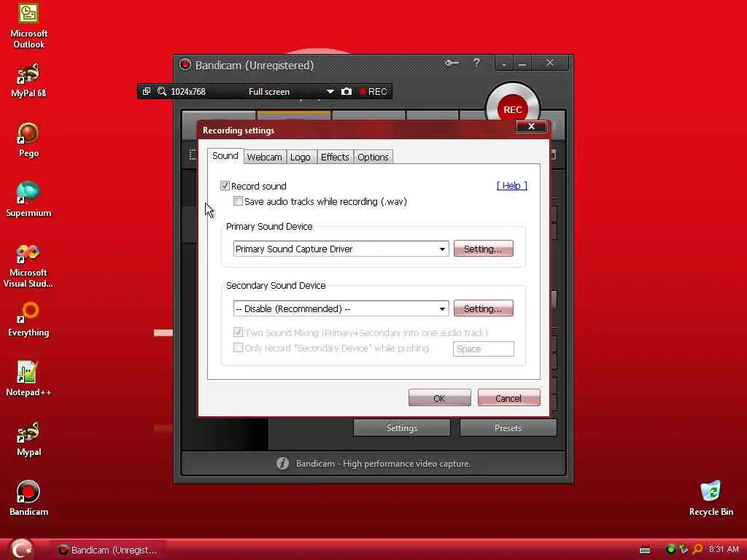Click orange magnifier tray icon

pos(697,549)
